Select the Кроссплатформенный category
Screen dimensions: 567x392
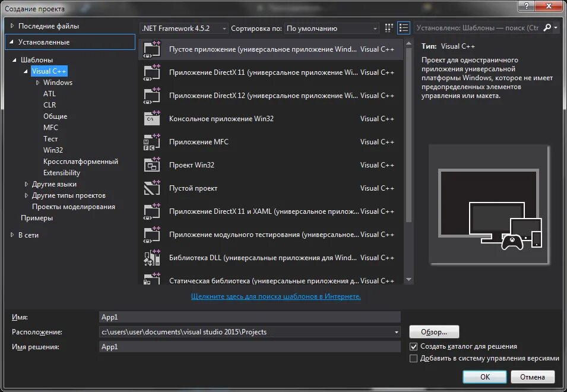(x=81, y=162)
